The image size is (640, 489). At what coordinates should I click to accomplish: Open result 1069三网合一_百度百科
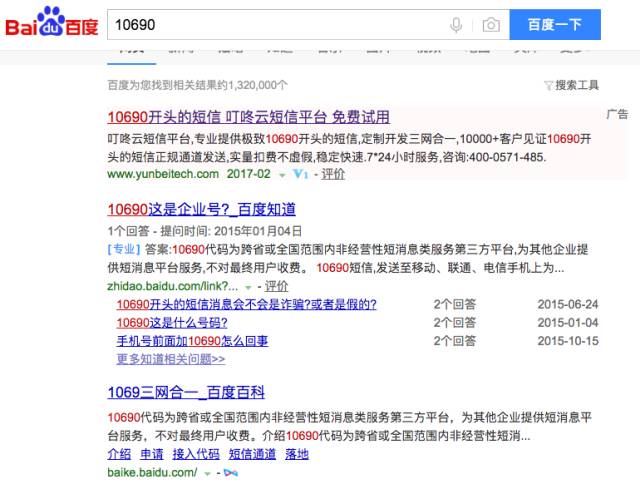click(x=186, y=393)
